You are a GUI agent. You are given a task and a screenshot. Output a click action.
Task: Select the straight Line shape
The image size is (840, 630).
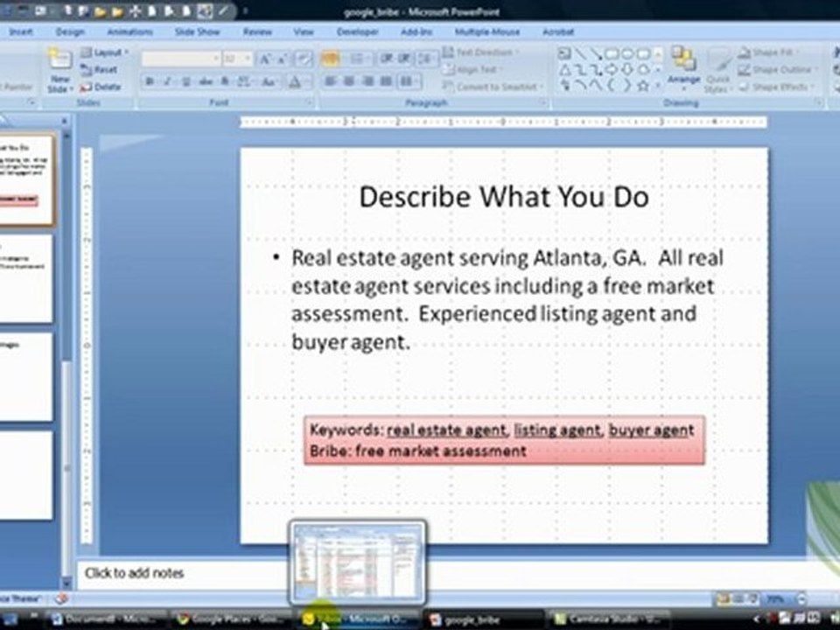click(x=580, y=53)
